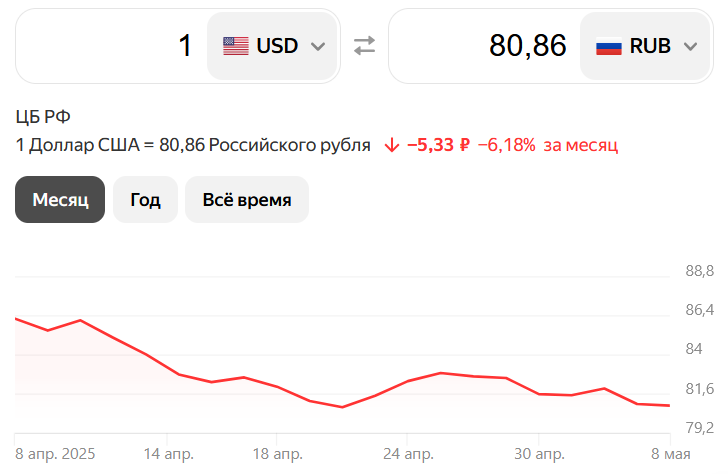Click the converted amount field showing 80,86
Screen dimensions: 728x474
pos(485,46)
